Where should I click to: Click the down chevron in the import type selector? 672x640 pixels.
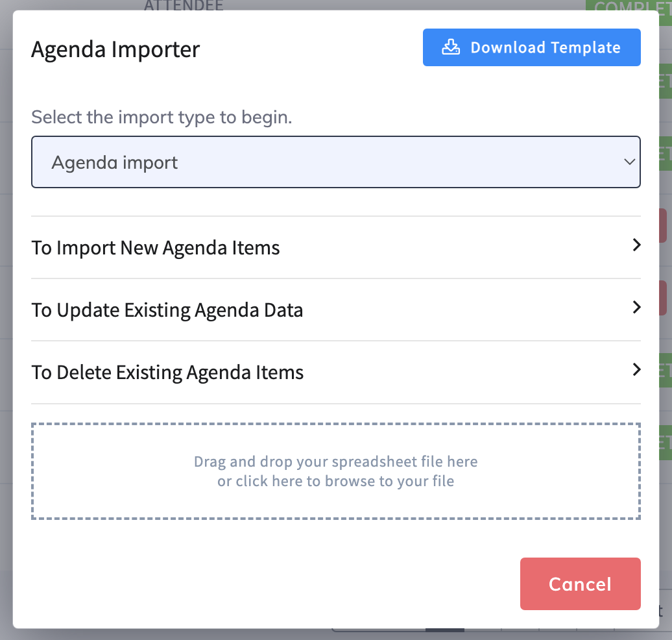629,162
